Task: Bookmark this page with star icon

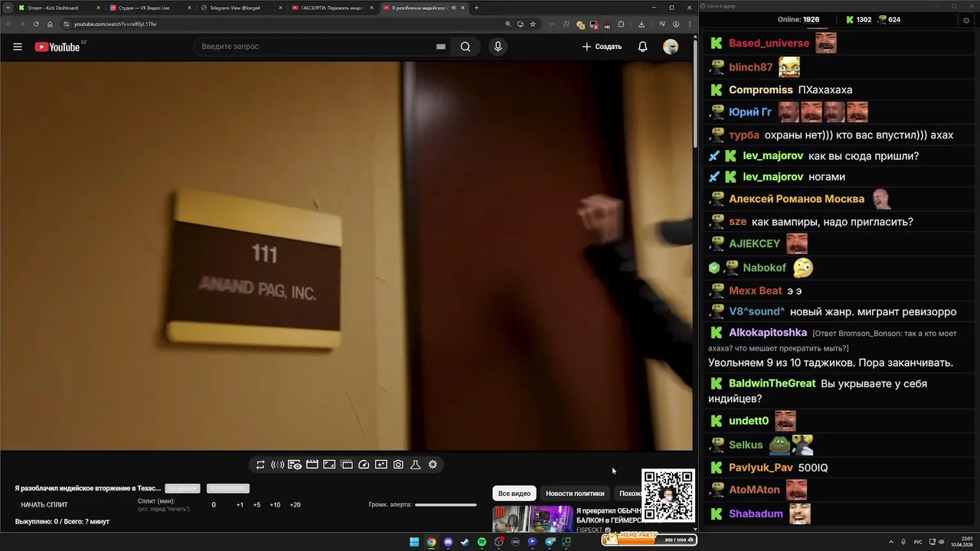Action: (533, 24)
